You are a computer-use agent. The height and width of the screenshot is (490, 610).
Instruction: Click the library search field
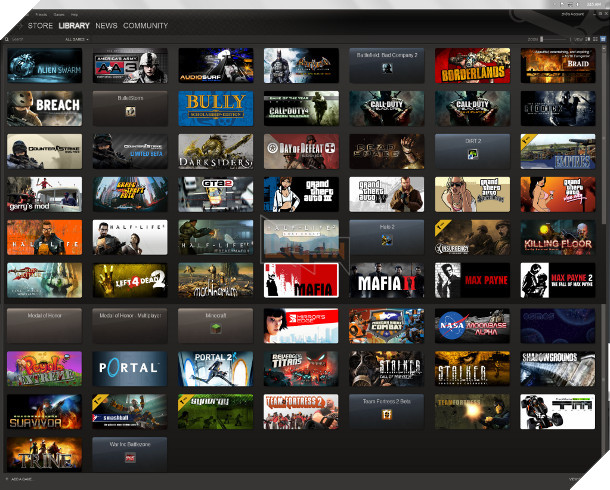[30, 39]
